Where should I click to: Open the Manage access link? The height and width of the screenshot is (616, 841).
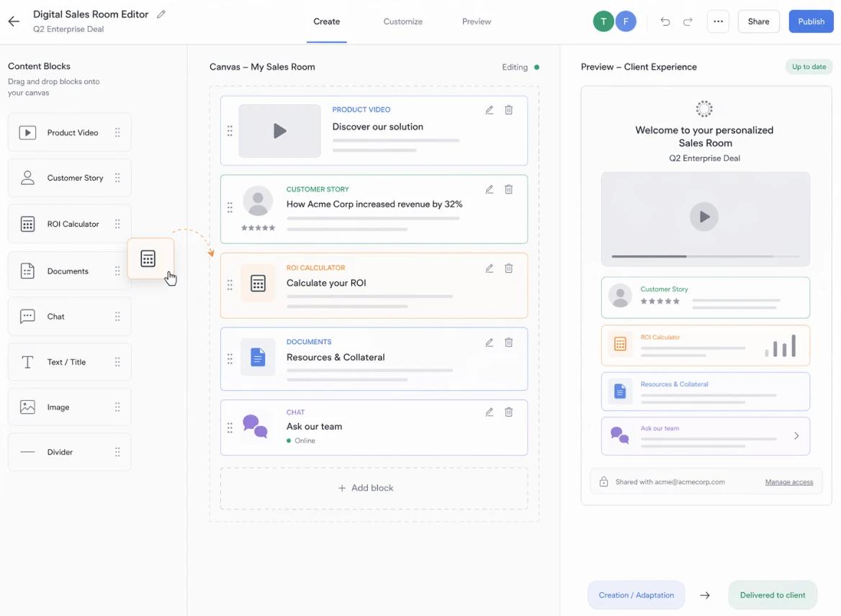[x=789, y=482]
